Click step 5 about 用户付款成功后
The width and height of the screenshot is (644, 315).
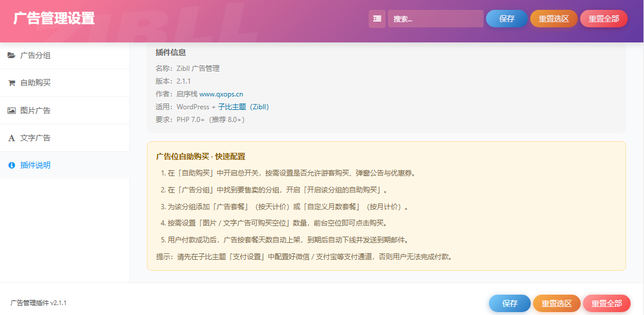pos(286,239)
